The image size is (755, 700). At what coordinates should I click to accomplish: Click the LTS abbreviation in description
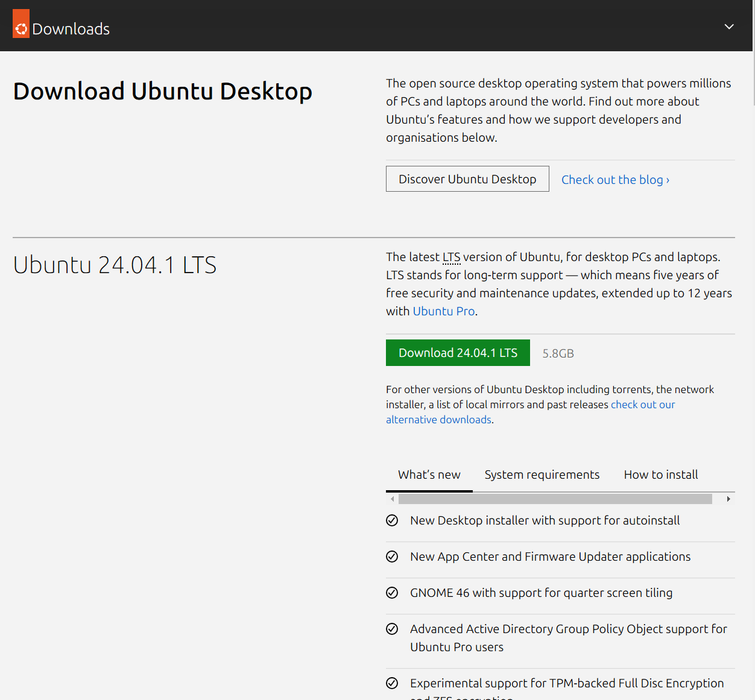[x=451, y=257]
